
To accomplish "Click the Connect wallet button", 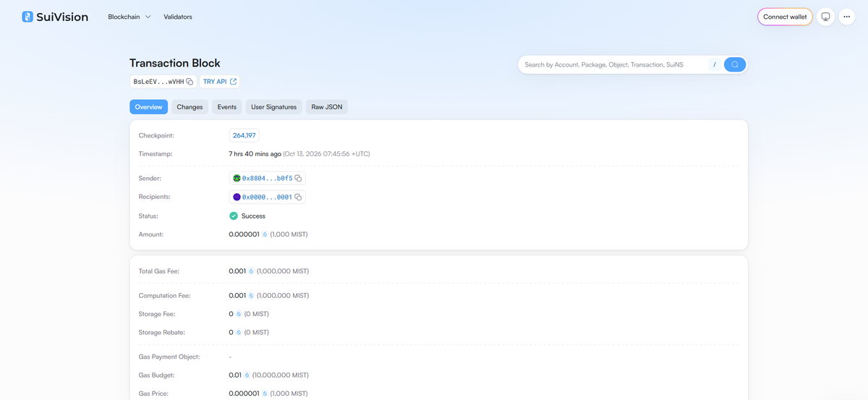I will (x=785, y=17).
